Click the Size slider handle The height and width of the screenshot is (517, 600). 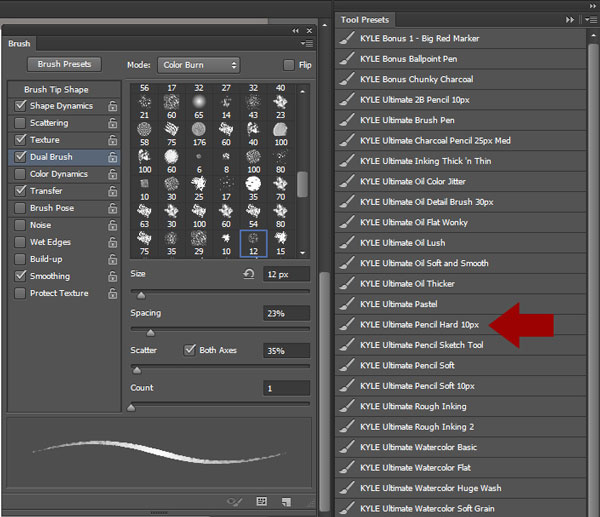point(141,295)
